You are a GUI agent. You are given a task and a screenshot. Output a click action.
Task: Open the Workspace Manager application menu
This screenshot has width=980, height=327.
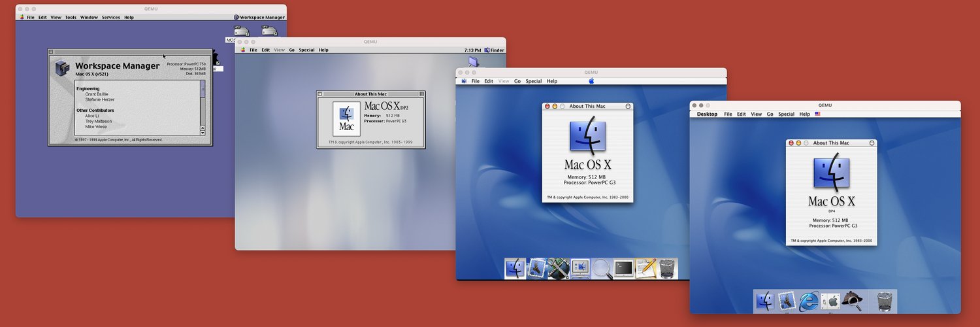click(x=259, y=17)
